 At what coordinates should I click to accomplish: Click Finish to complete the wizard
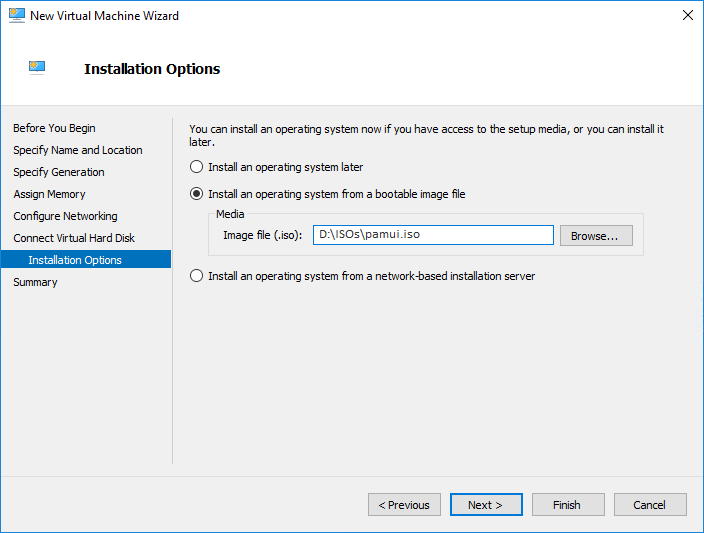(568, 505)
